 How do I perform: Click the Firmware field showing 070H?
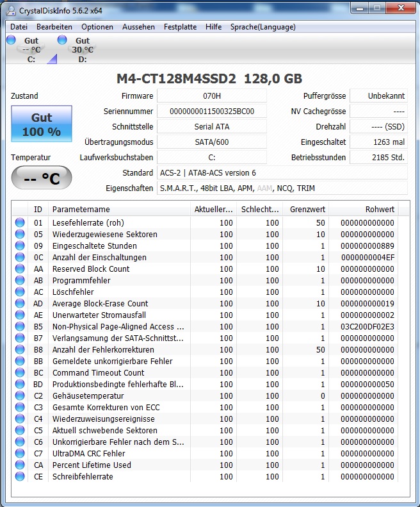(x=212, y=96)
